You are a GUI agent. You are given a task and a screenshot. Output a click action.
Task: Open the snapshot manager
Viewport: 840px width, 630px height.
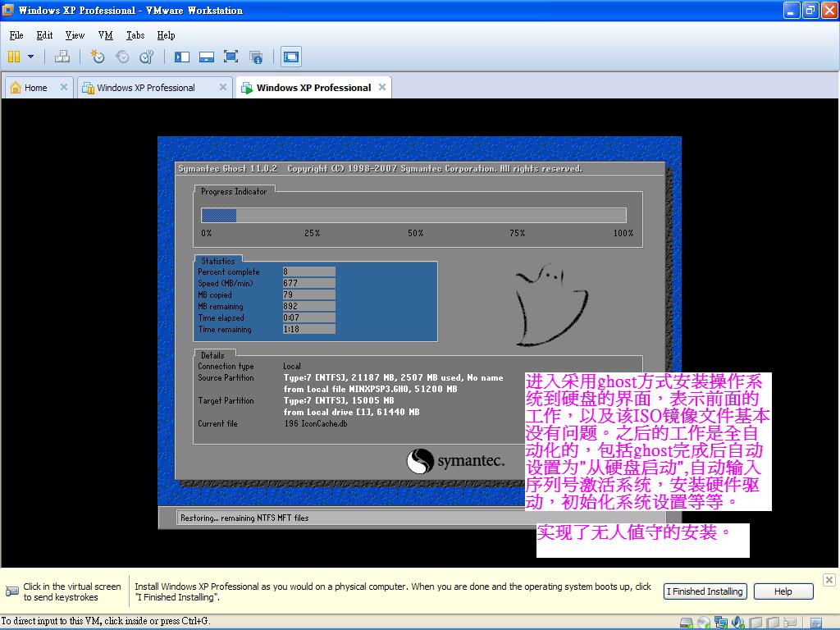pyautogui.click(x=147, y=57)
